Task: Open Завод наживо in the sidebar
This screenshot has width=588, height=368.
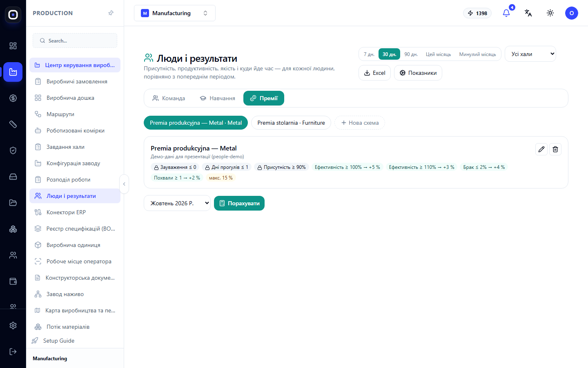Action: (x=75, y=294)
